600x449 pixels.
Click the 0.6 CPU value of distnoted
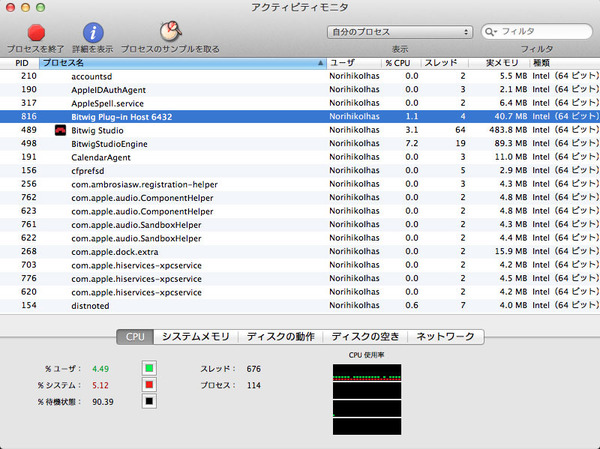[412, 305]
